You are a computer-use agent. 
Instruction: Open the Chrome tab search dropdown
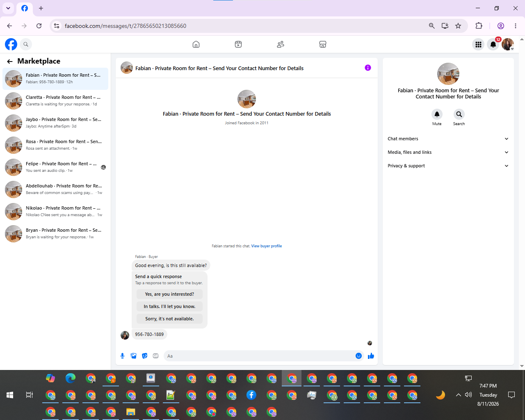click(8, 8)
